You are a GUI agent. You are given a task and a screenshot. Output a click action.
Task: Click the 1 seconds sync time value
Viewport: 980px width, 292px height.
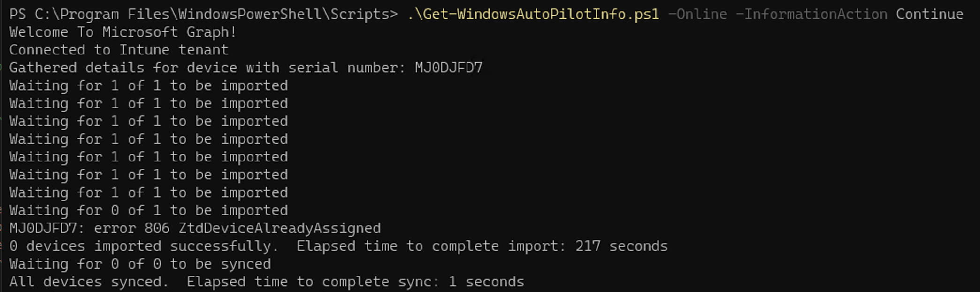coord(486,282)
